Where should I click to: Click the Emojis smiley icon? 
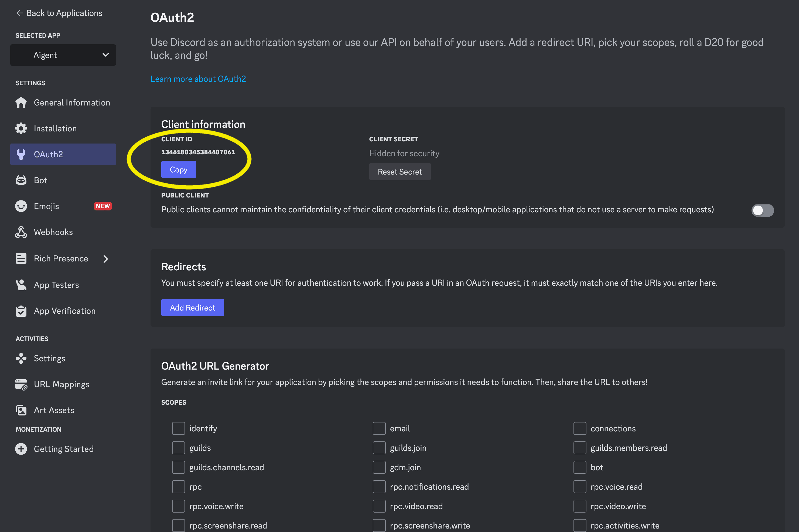pyautogui.click(x=21, y=206)
